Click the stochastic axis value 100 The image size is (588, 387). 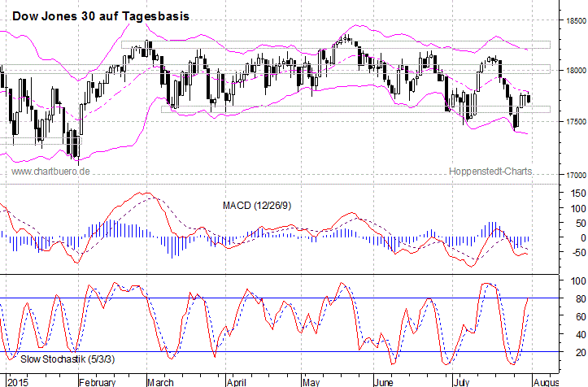578,280
